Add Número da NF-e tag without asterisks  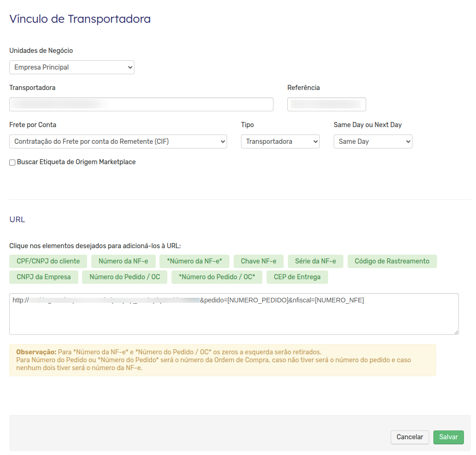tap(123, 261)
